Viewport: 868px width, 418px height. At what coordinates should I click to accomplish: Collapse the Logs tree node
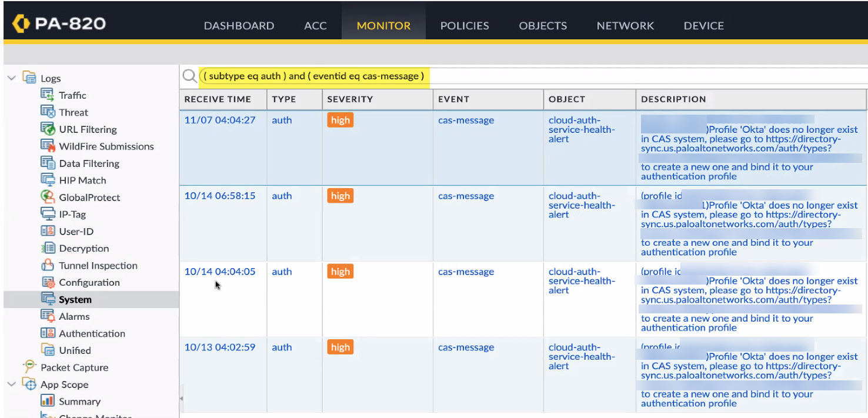12,78
